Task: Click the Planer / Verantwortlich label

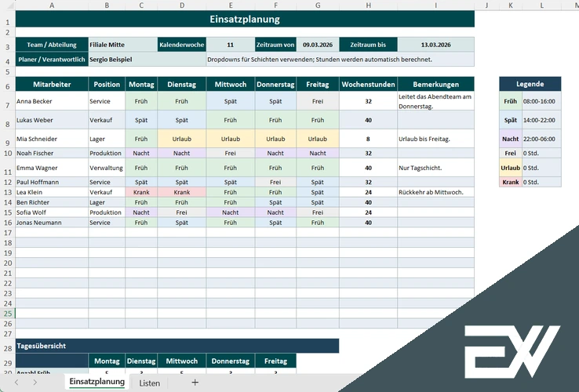Action: tap(52, 60)
